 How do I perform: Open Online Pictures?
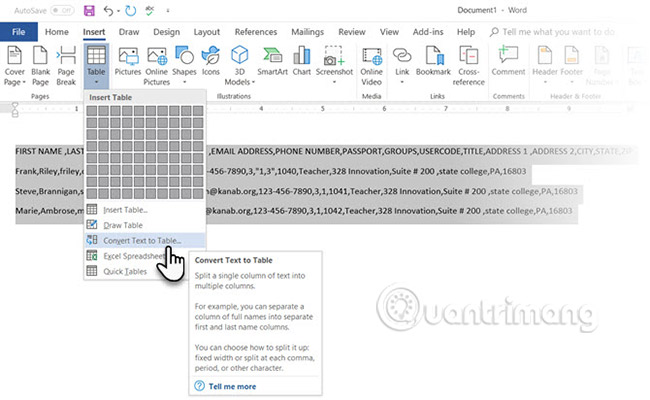click(x=157, y=65)
